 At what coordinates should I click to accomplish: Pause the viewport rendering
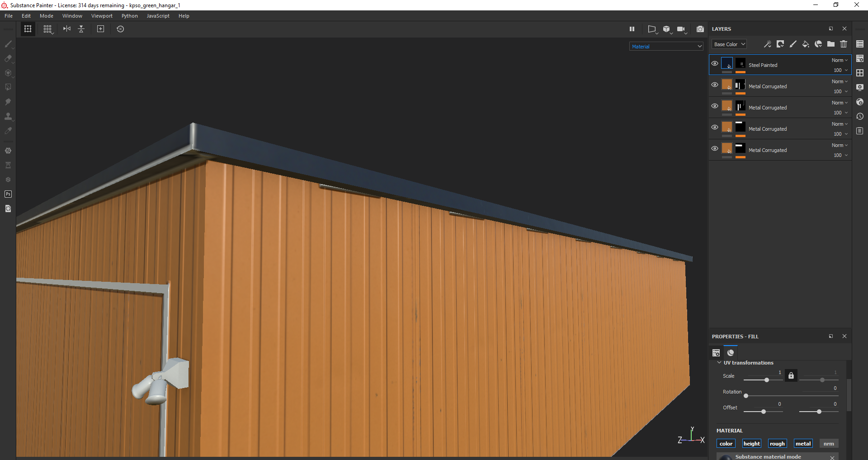pyautogui.click(x=632, y=29)
